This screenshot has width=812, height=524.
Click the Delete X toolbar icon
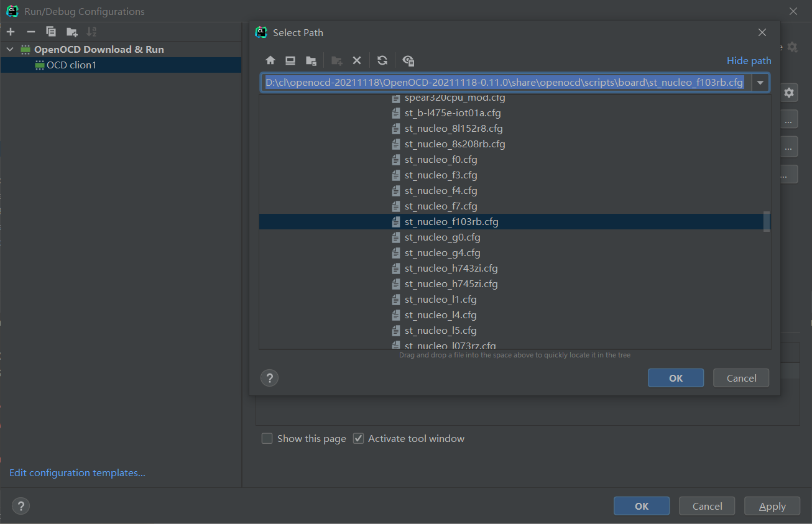coord(357,60)
